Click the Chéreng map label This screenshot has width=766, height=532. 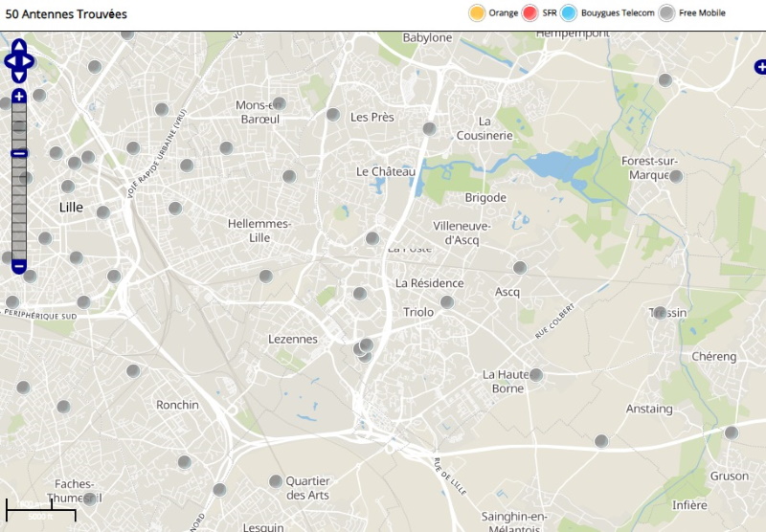713,356
